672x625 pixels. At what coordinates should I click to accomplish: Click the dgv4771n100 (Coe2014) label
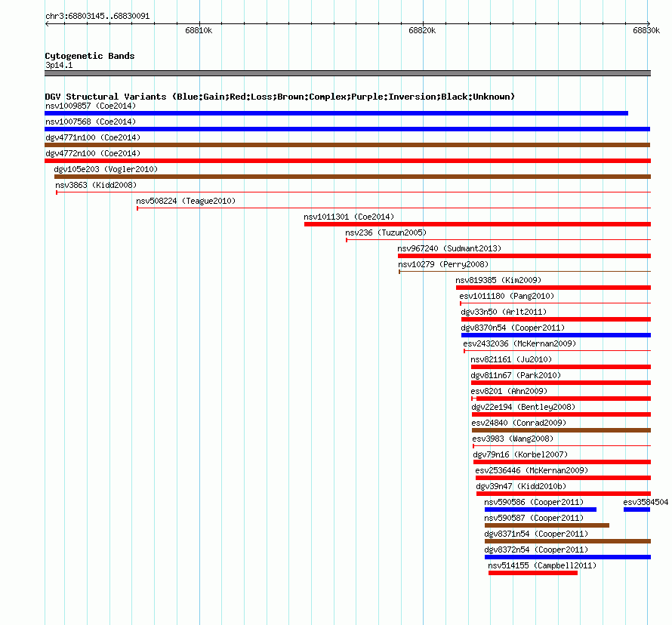click(x=93, y=137)
